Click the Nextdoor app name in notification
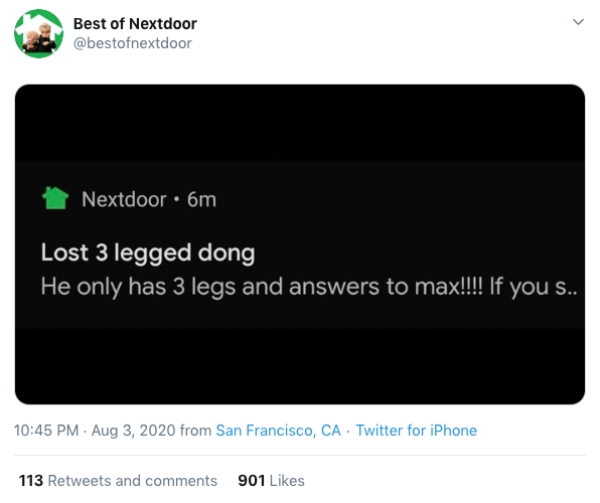 (123, 199)
